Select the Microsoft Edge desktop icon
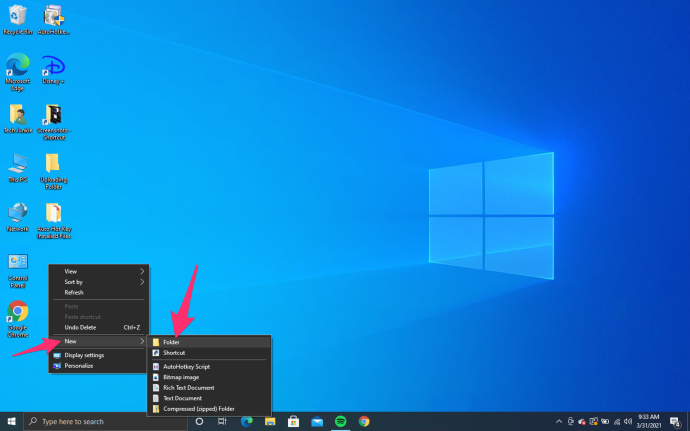The image size is (690, 431). point(18,72)
